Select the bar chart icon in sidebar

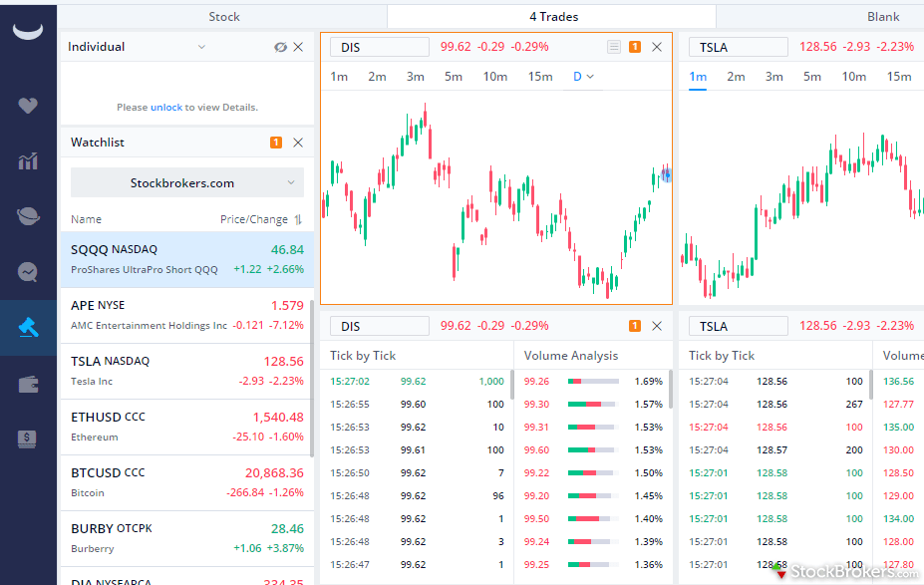click(x=27, y=160)
